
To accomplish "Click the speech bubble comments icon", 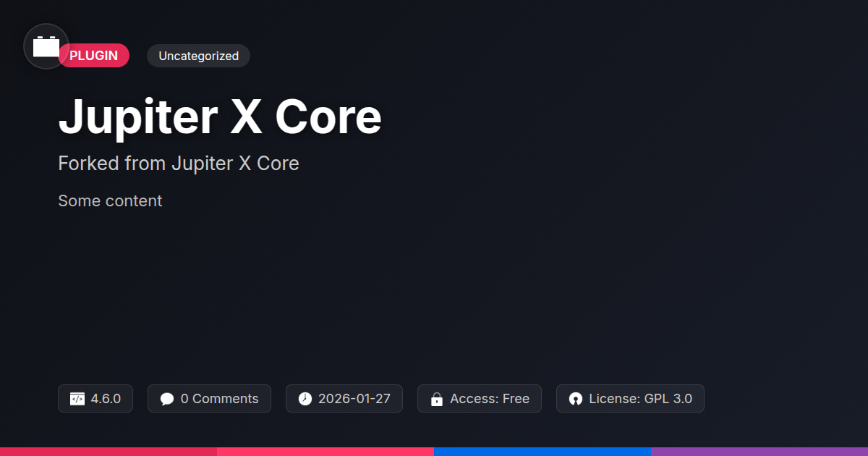I will pyautogui.click(x=167, y=399).
